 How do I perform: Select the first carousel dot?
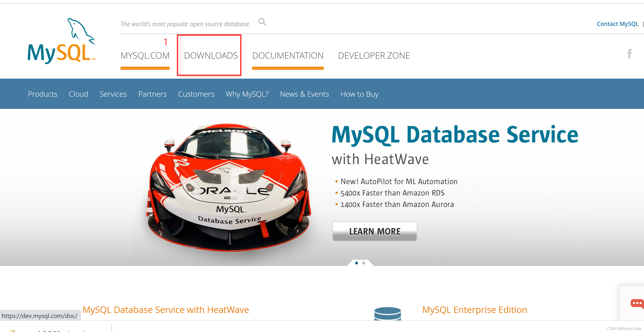(357, 263)
